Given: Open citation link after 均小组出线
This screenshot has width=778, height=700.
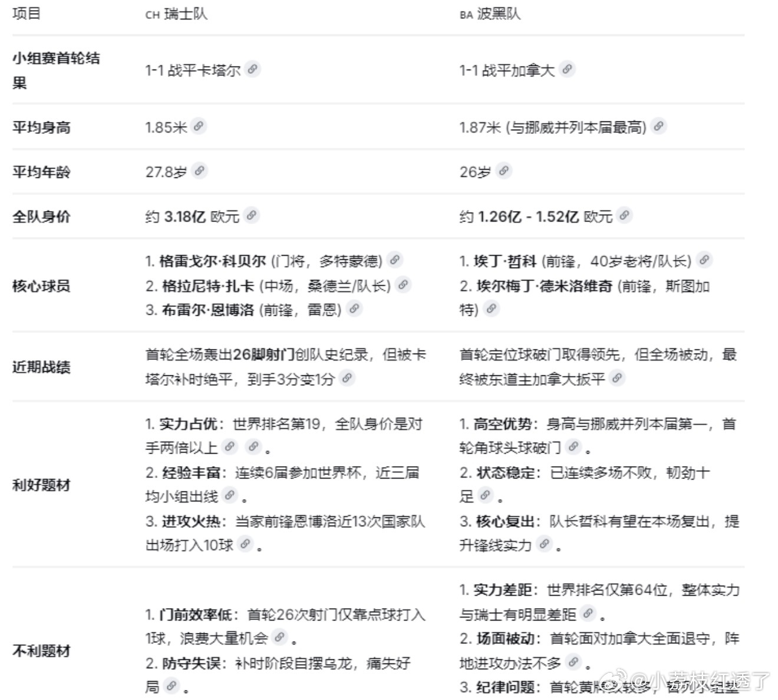Looking at the screenshot, I should pos(230,496).
